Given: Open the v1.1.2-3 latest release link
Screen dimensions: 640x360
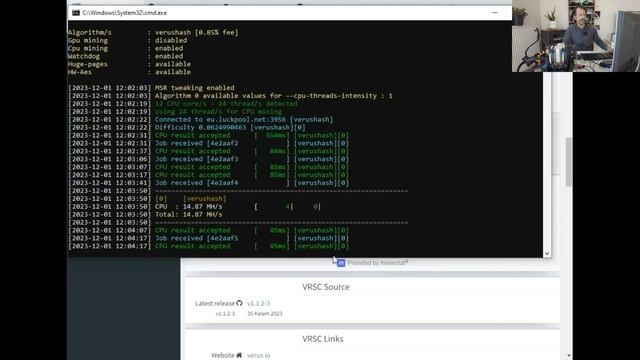Looking at the screenshot, I should 258,303.
